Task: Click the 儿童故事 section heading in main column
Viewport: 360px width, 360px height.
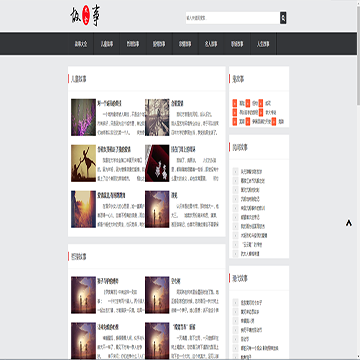Action: (x=78, y=79)
